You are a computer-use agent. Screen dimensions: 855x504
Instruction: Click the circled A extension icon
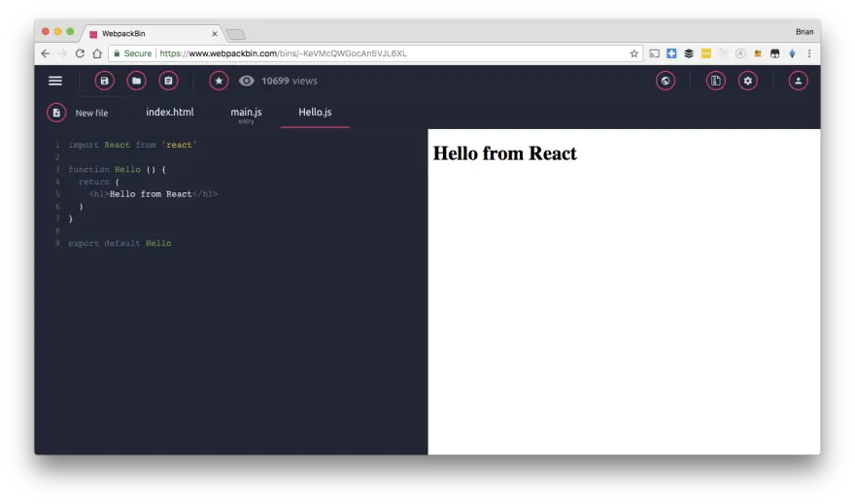[x=740, y=53]
